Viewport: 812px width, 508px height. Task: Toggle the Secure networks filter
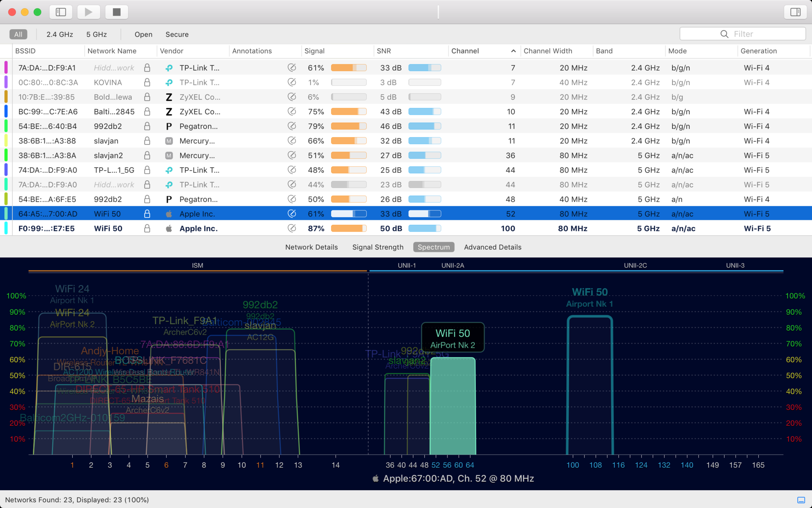[177, 34]
